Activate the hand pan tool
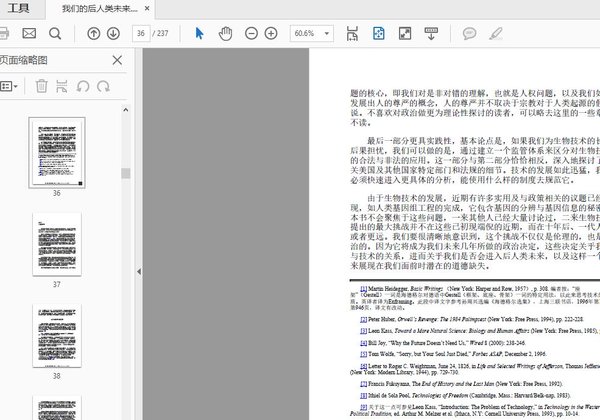 (225, 34)
